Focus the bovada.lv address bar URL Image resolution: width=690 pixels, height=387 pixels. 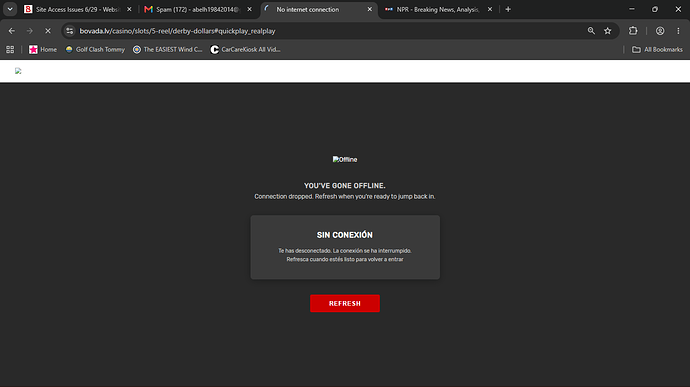[177, 31]
